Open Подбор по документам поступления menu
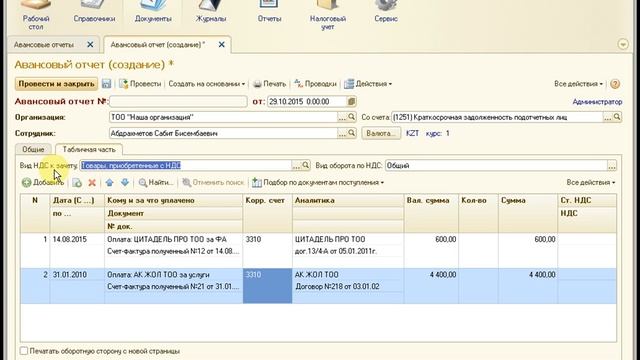The width and height of the screenshot is (640, 360). [x=318, y=182]
